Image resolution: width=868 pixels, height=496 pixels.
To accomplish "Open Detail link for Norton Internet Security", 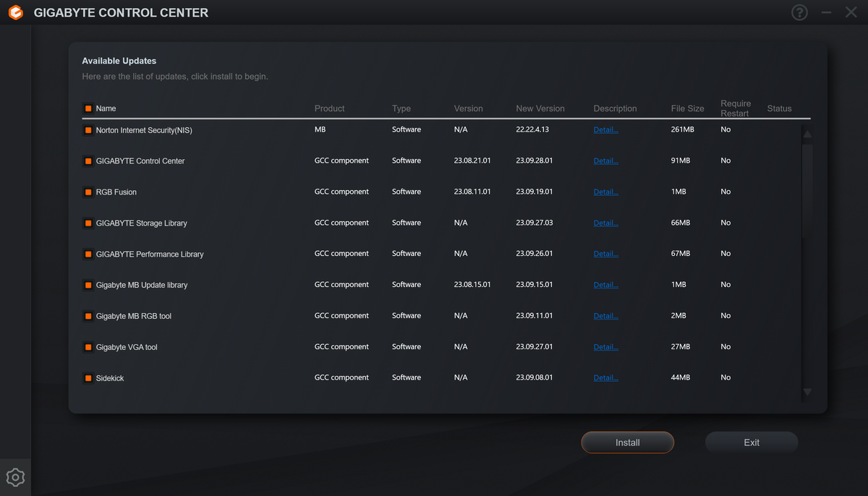I will pyautogui.click(x=605, y=130).
